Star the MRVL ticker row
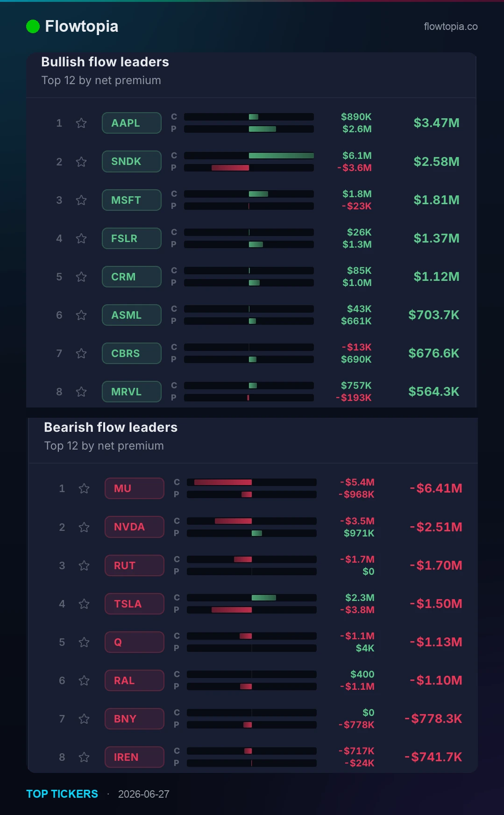The height and width of the screenshot is (815, 504). (81, 392)
